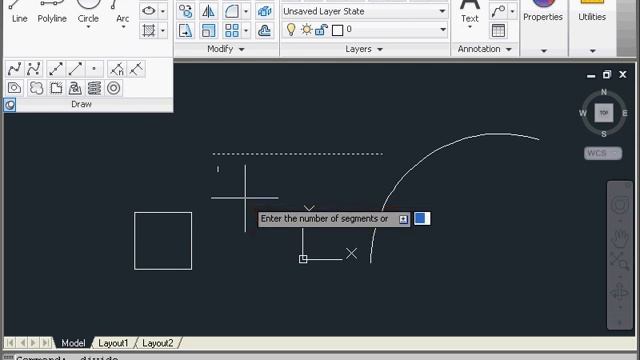Select the Region tool
The image size is (640, 360).
click(x=14, y=88)
